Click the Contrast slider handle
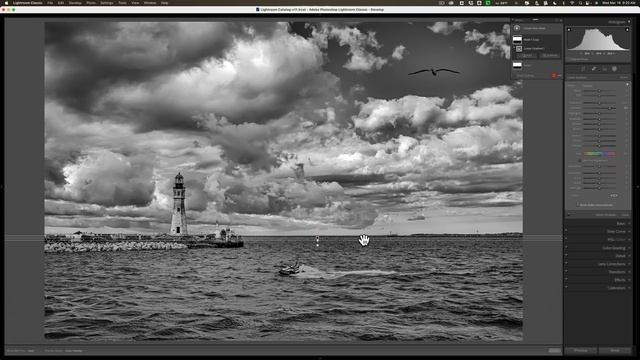This screenshot has height=360, width=640. (609, 108)
